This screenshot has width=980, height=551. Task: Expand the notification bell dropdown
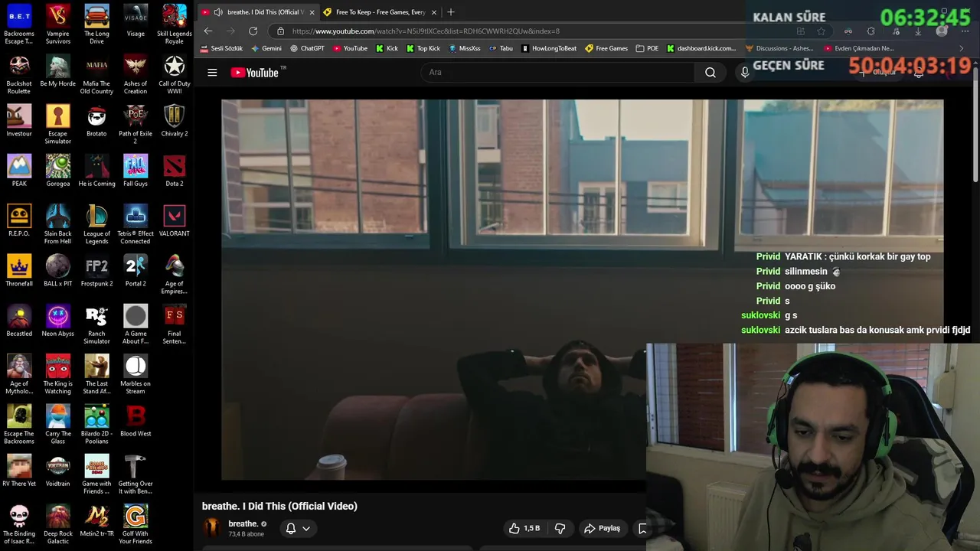pyautogui.click(x=305, y=528)
